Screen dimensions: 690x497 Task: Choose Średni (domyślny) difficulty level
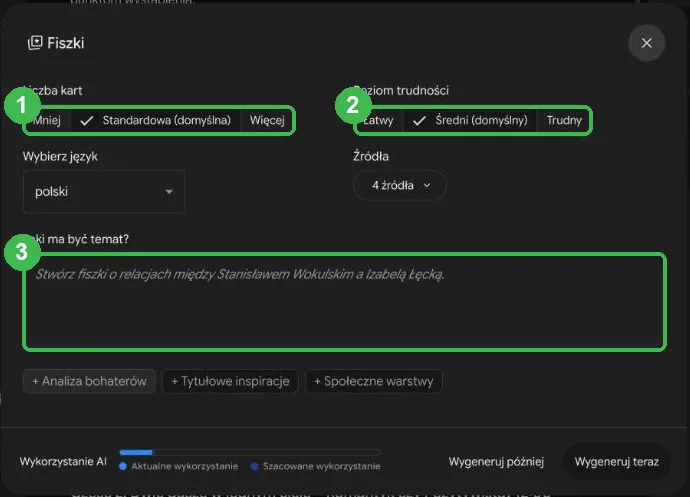pyautogui.click(x=470, y=120)
